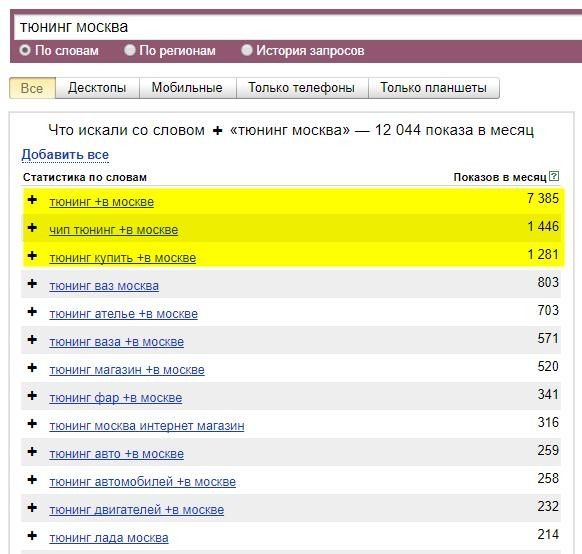Viewport: 582px width, 554px height.
Task: Select the 'История запросов' radio button
Action: pos(246,50)
